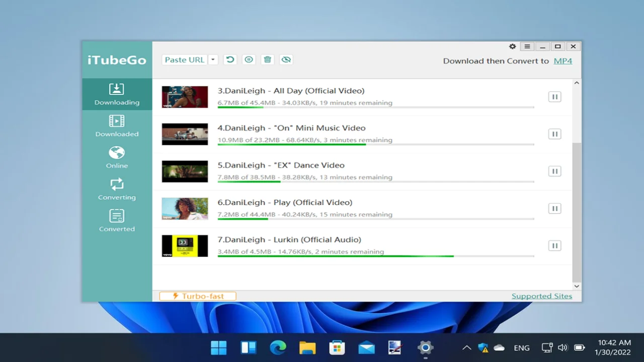The width and height of the screenshot is (644, 362).
Task: Click the Paste URL button
Action: coord(185,60)
